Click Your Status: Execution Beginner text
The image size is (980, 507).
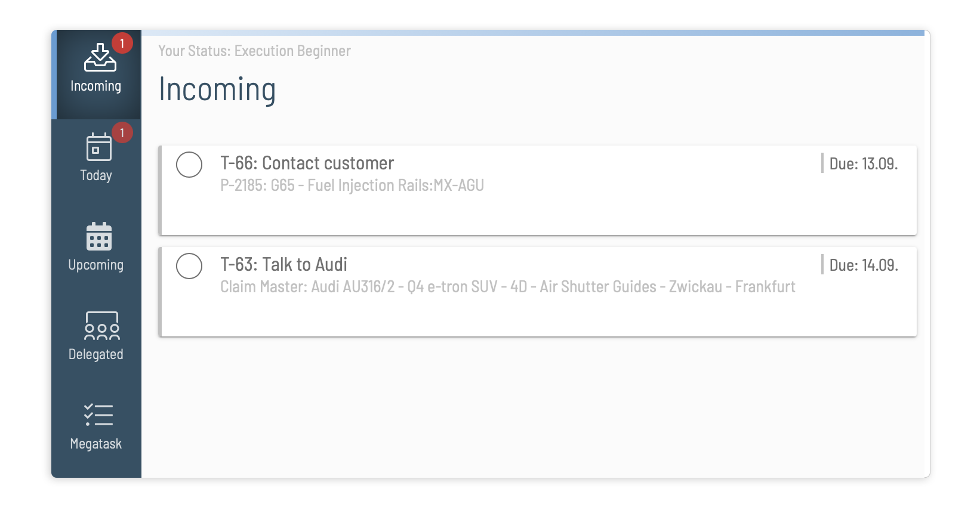(x=255, y=51)
